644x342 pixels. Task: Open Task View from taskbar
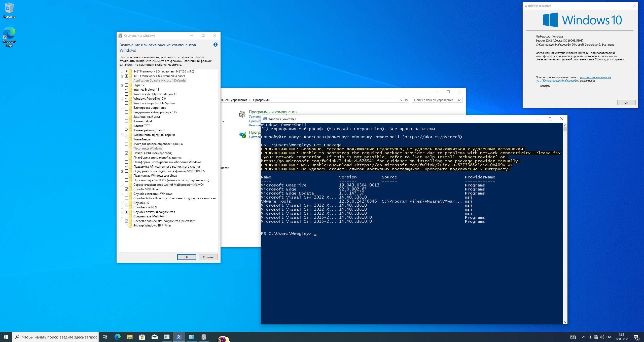(105, 337)
